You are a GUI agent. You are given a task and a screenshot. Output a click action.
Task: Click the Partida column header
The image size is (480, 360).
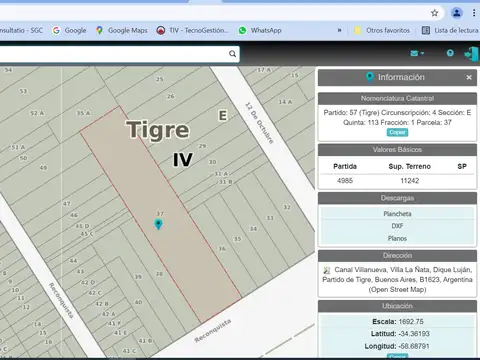point(345,166)
